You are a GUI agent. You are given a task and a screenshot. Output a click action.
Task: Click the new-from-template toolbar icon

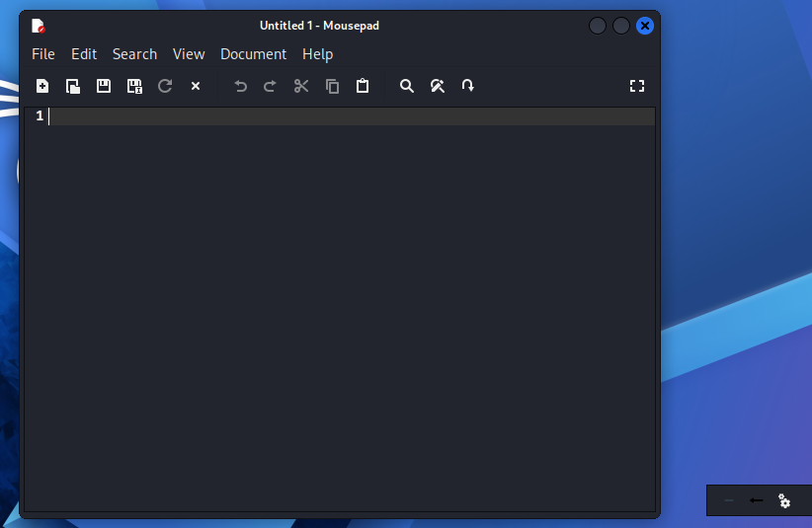[73, 86]
